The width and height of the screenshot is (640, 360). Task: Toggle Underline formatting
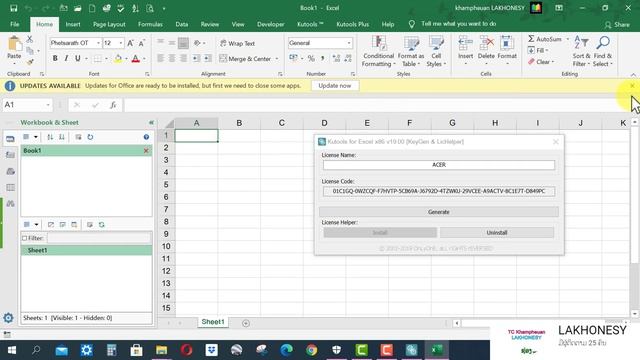tap(77, 59)
